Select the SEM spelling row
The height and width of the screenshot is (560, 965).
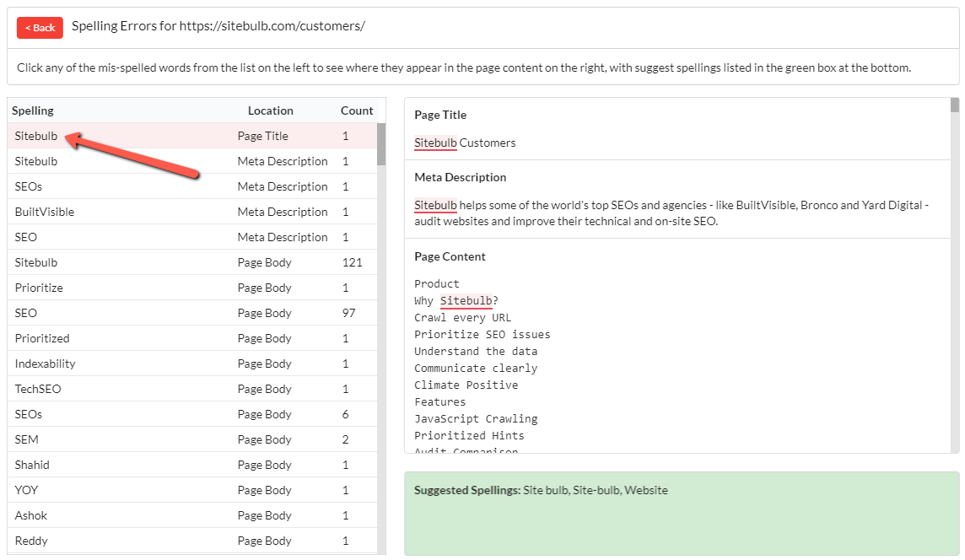click(192, 439)
